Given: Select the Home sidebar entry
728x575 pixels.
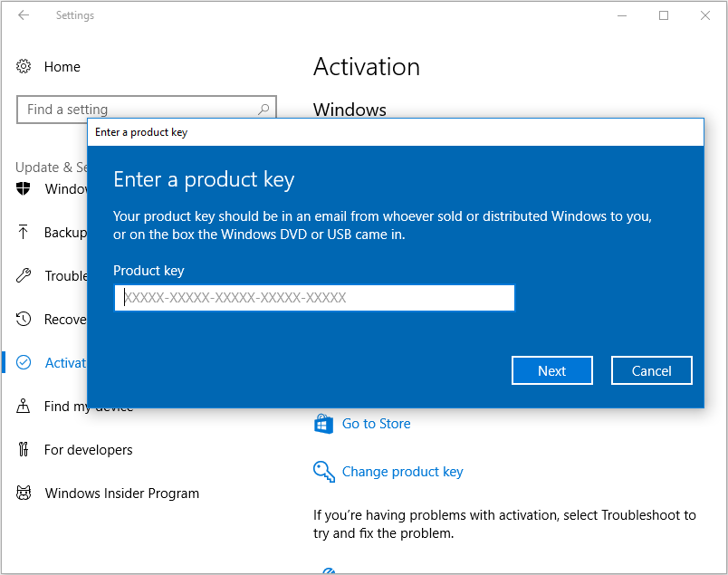Looking at the screenshot, I should pyautogui.click(x=62, y=66).
